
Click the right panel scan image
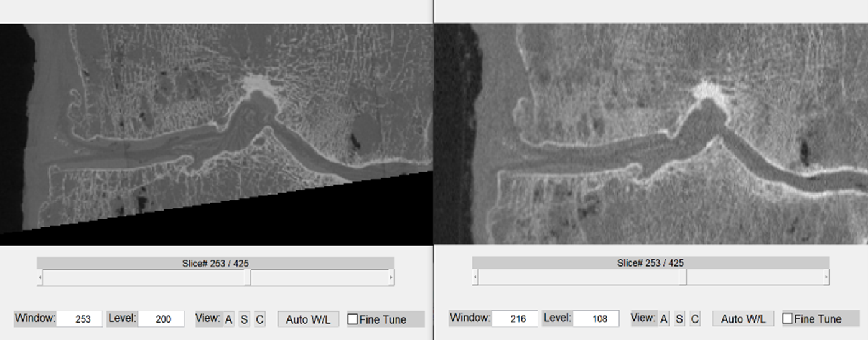click(651, 134)
